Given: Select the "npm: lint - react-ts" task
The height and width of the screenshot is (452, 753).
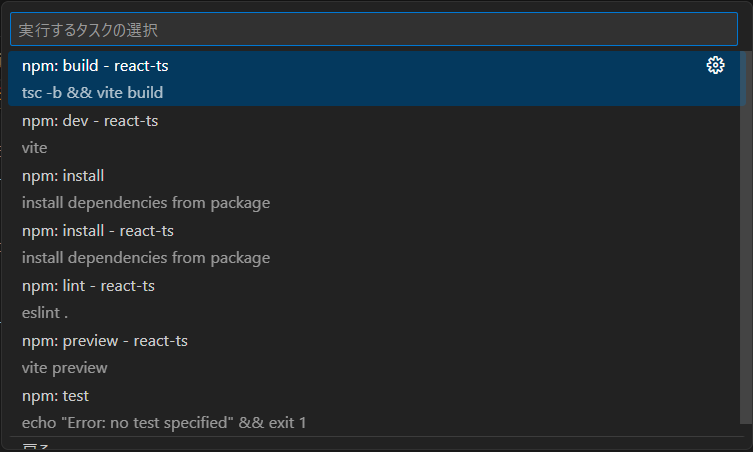Looking at the screenshot, I should pyautogui.click(x=88, y=286).
